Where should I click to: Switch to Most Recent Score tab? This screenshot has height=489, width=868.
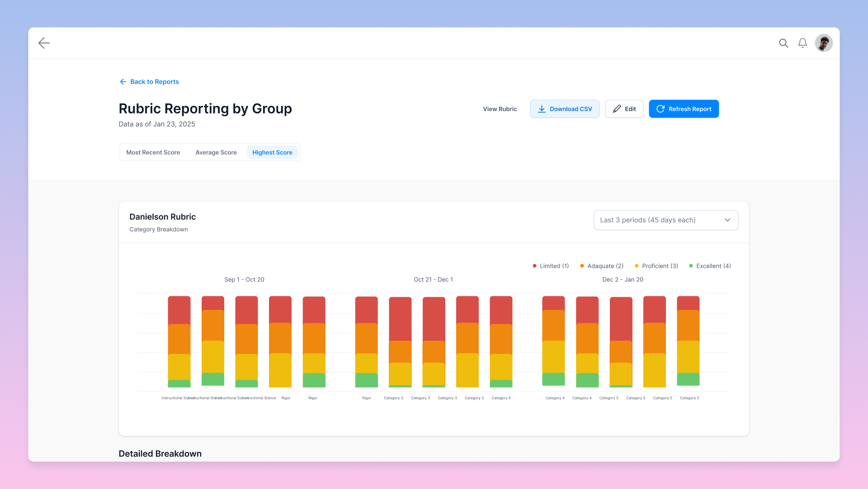(153, 152)
